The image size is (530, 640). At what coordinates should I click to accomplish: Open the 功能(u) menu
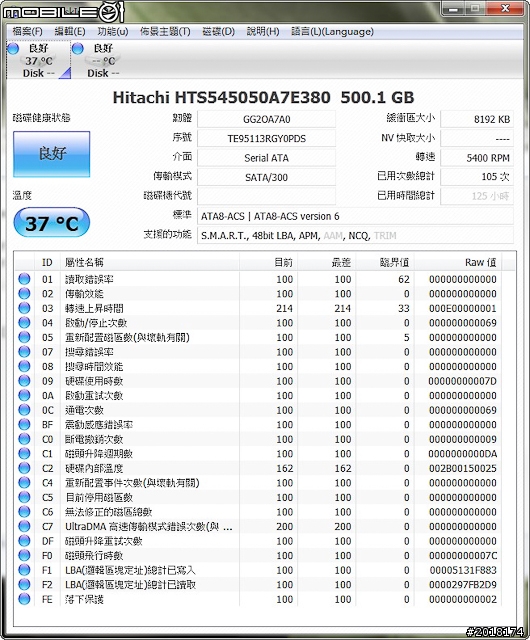tap(113, 31)
